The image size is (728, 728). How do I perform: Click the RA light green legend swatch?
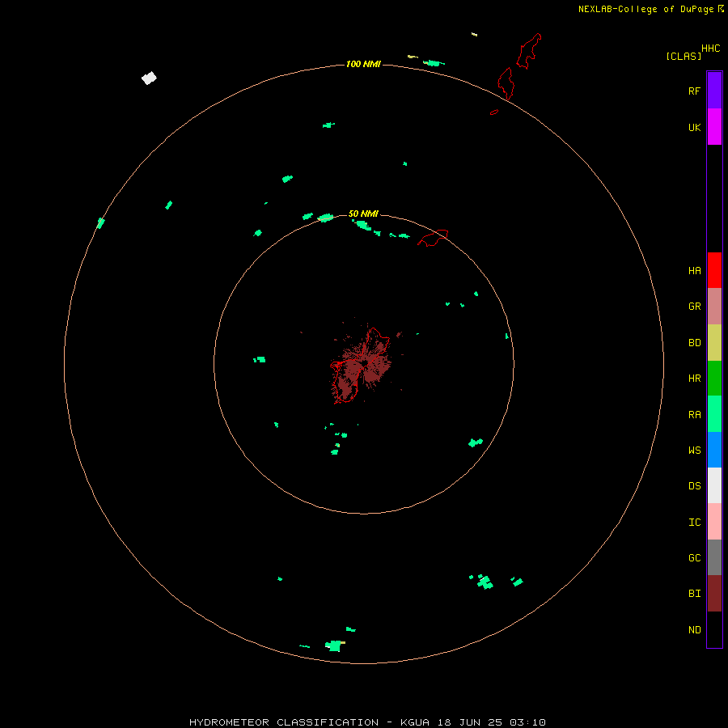pos(714,414)
